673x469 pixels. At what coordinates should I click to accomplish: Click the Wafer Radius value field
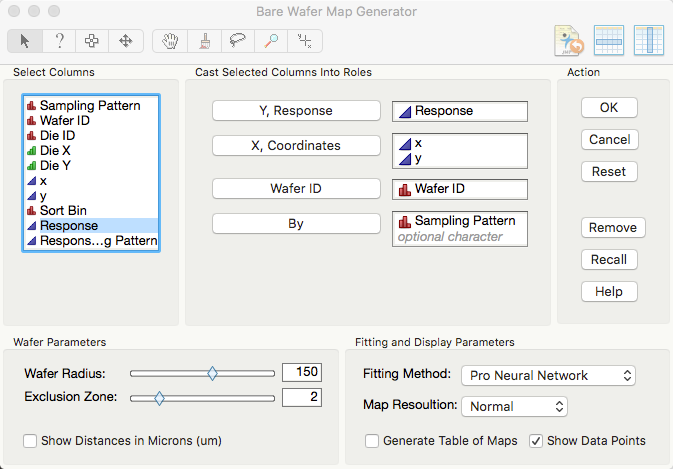[302, 372]
